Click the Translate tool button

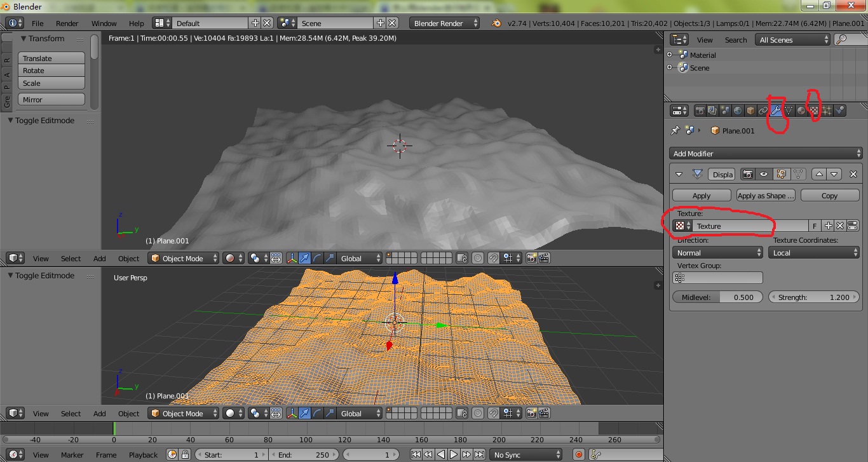51,58
